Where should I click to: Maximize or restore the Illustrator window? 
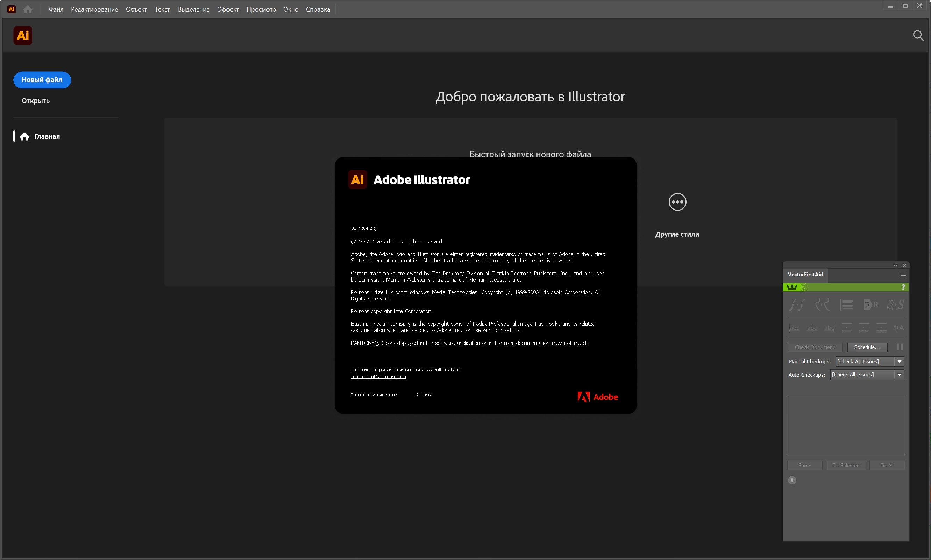coord(905,6)
